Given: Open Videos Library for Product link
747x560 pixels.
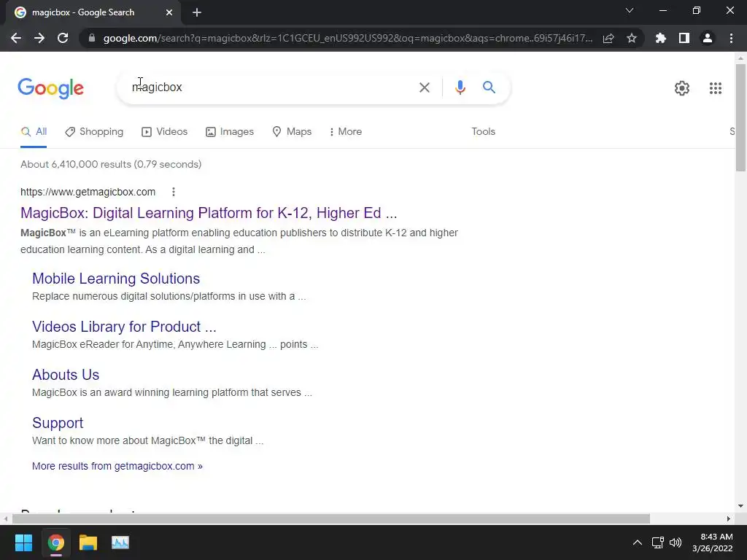Looking at the screenshot, I should pyautogui.click(x=124, y=327).
